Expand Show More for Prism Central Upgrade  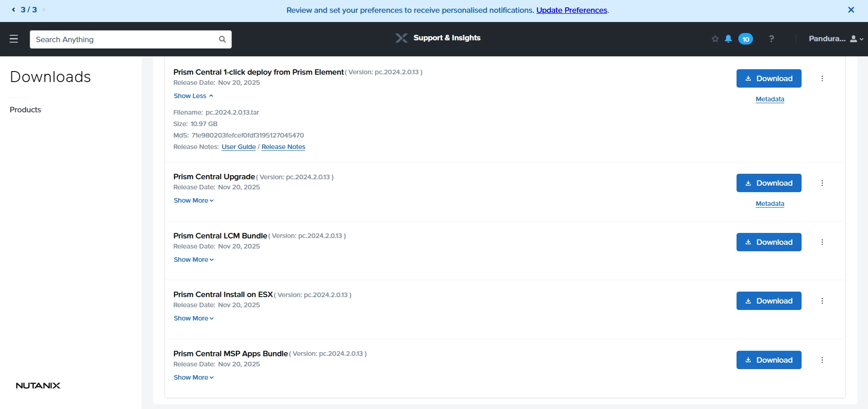click(x=194, y=200)
